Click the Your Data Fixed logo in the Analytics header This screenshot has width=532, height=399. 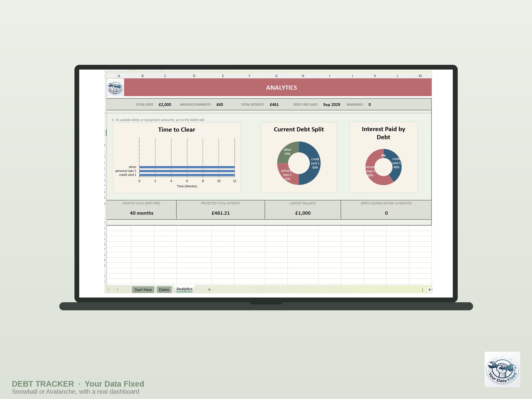tap(115, 87)
